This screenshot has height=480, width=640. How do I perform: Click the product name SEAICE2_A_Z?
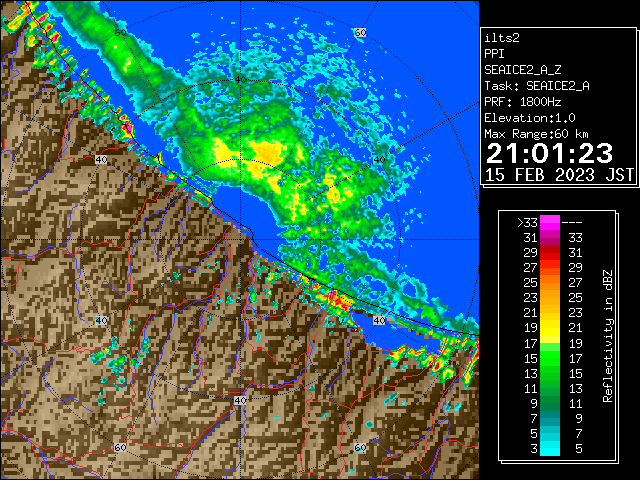(523, 70)
